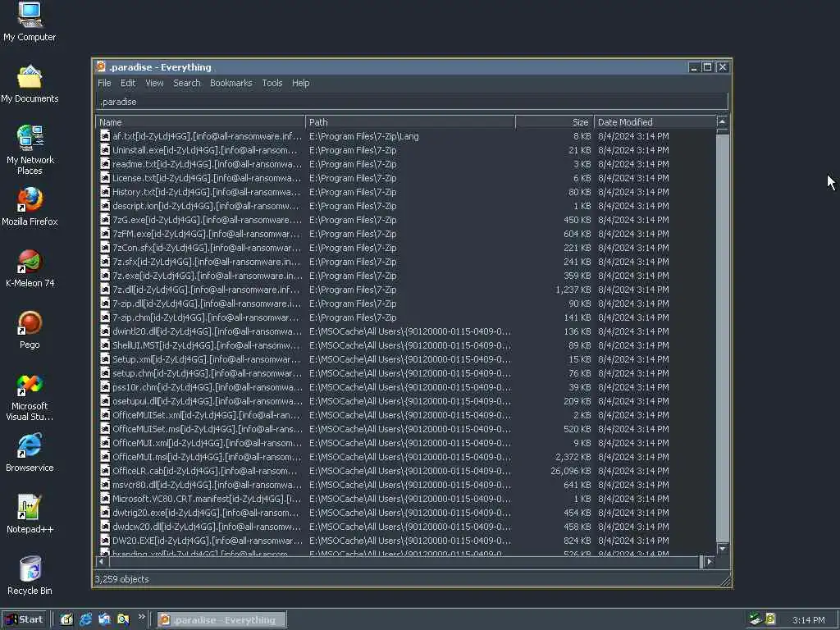This screenshot has height=630, width=840.
Task: Click the Safely Remove Hardware tray icon
Action: [756, 619]
